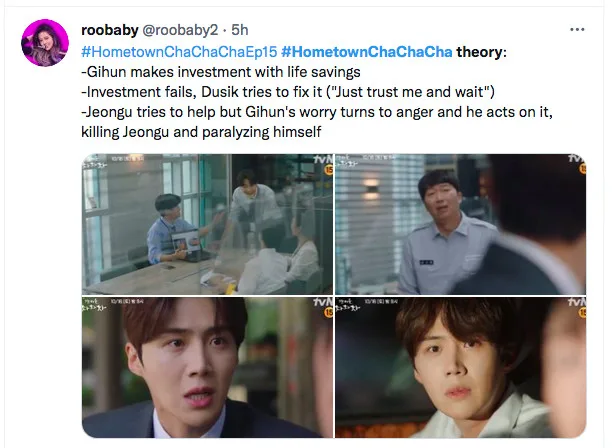612x448 pixels.
Task: Click the tvN logo on top-left image
Action: (323, 159)
